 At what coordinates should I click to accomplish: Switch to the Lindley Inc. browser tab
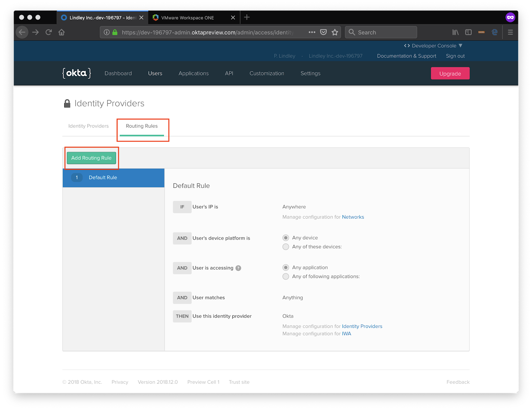click(102, 18)
